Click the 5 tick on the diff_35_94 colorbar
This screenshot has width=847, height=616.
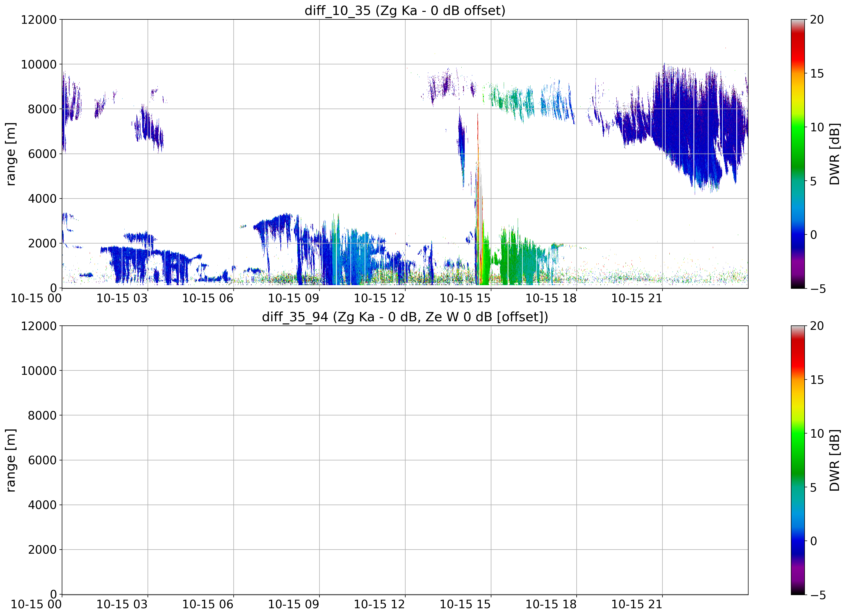[x=813, y=488]
